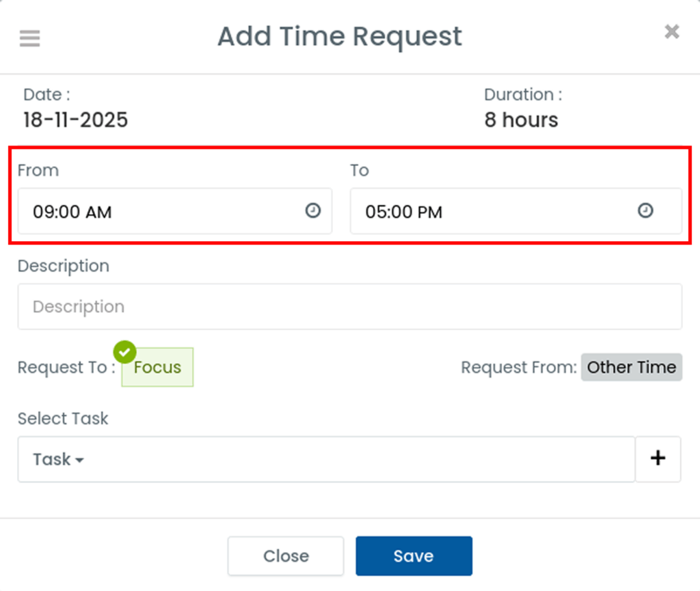This screenshot has height=591, width=700.
Task: Click the 8 hours duration value
Action: pos(521,120)
